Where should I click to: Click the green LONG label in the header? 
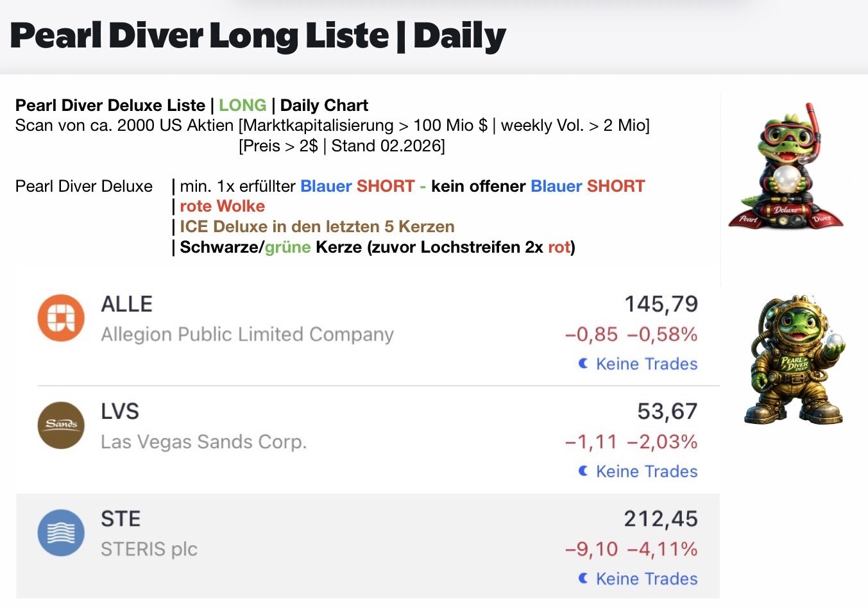click(x=243, y=105)
